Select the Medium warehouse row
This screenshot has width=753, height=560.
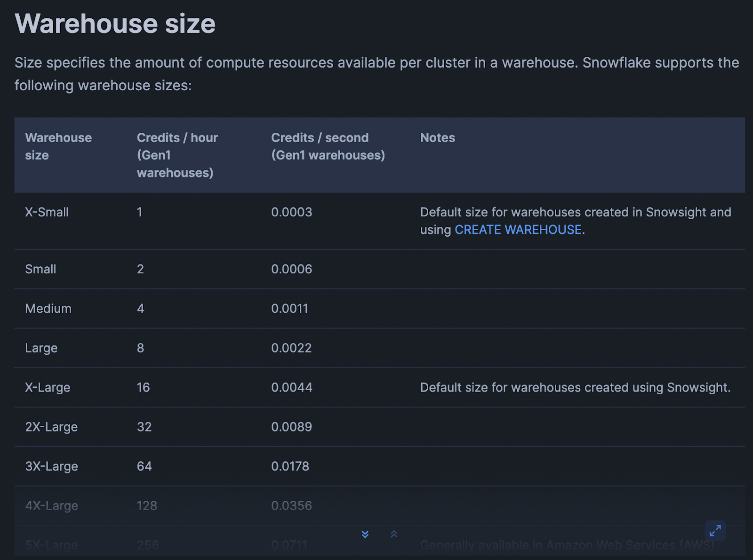(48, 308)
